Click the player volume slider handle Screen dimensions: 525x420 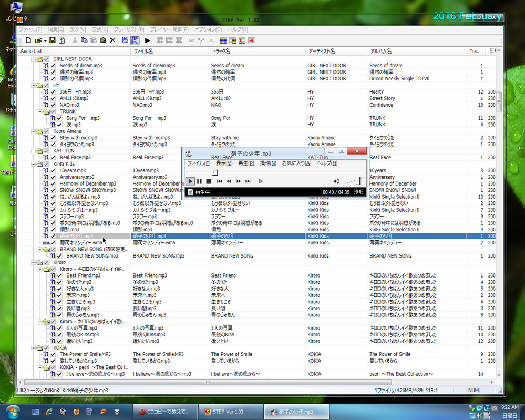pos(358,181)
